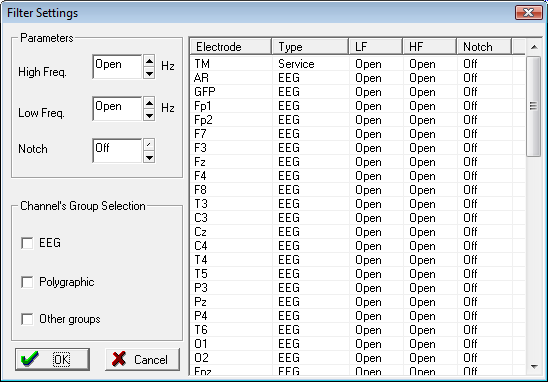Viewport: 548px width, 382px height.
Task: Close the Filter Settings window
Action: point(528,13)
